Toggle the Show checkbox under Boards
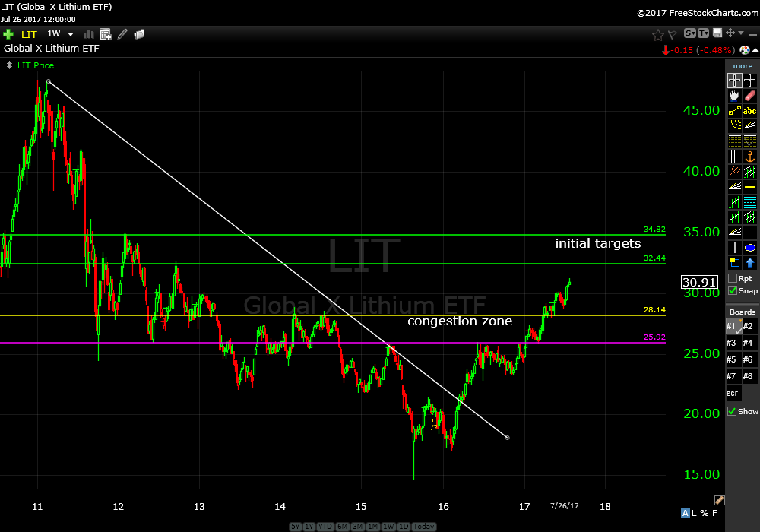Viewport: 760px width, 532px height. pos(733,411)
